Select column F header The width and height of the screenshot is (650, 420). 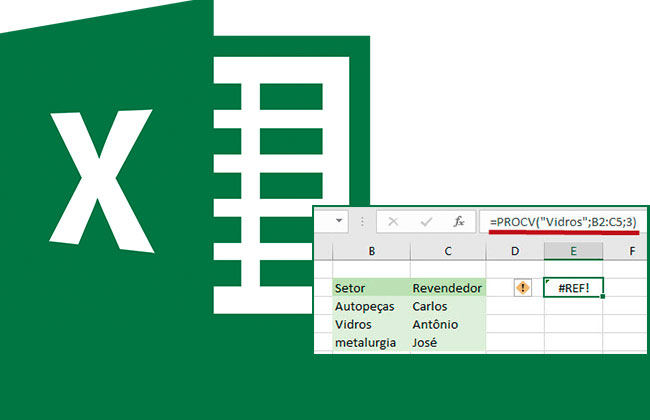point(627,251)
